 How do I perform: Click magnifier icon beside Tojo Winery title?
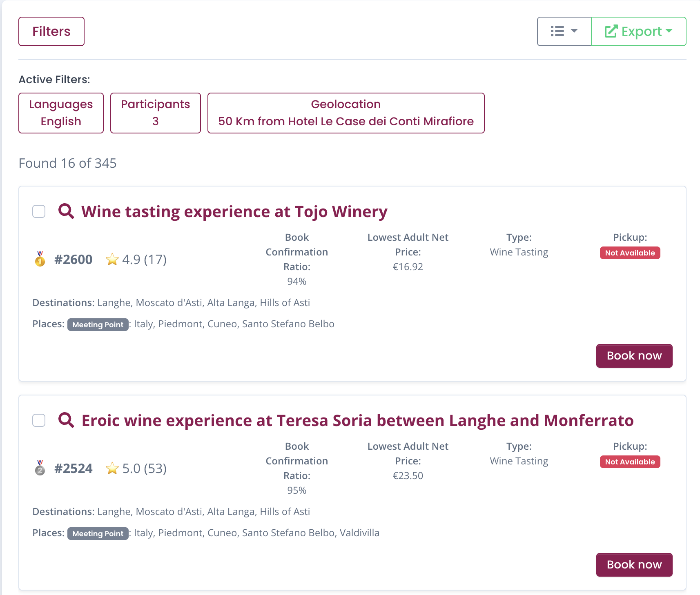point(66,211)
